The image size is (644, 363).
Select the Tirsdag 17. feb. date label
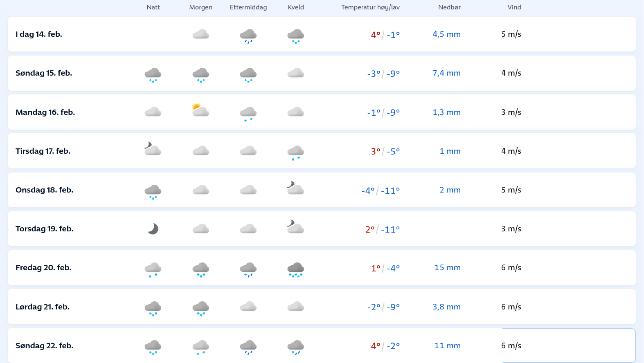[x=43, y=151]
